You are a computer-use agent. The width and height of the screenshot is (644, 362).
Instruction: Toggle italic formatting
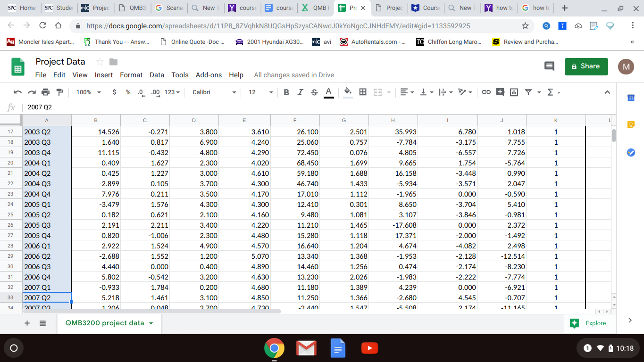click(x=301, y=92)
